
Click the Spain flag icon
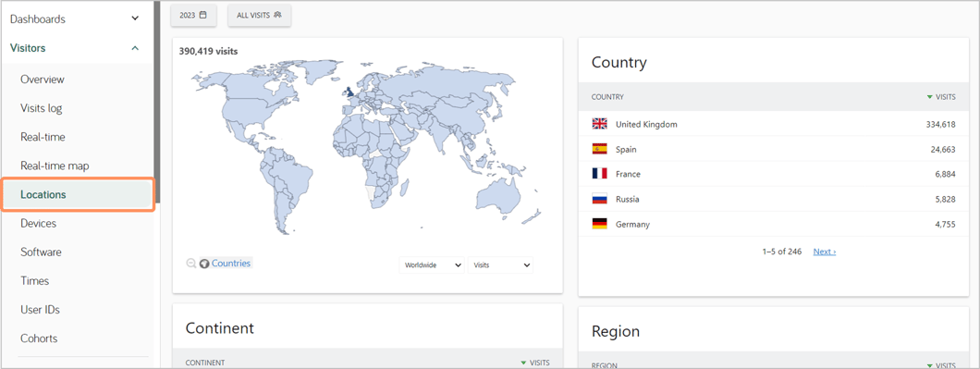(x=599, y=149)
